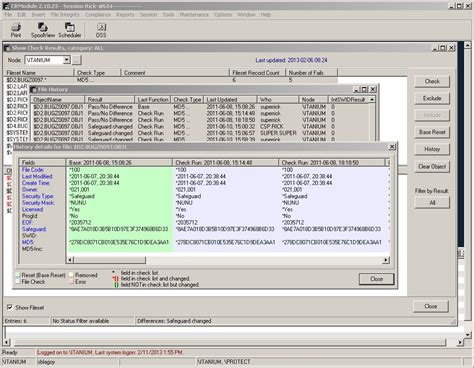
Task: Close History details dialog with X
Action: coord(392,147)
